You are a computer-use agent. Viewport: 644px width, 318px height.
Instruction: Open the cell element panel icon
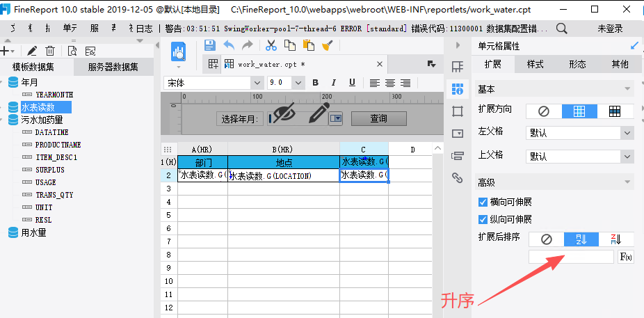[458, 66]
